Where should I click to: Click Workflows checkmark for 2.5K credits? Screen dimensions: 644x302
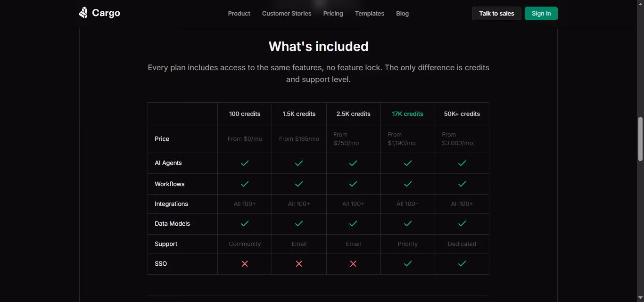353,184
